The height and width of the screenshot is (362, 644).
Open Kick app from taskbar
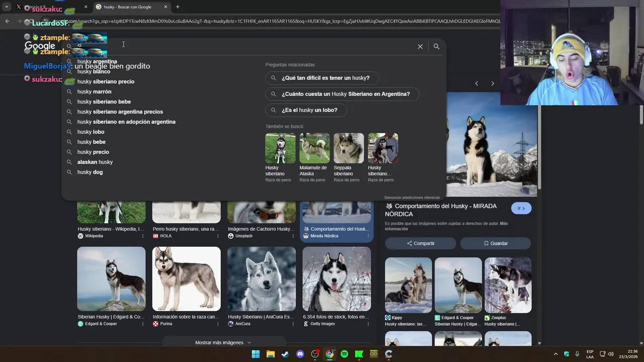(x=359, y=354)
